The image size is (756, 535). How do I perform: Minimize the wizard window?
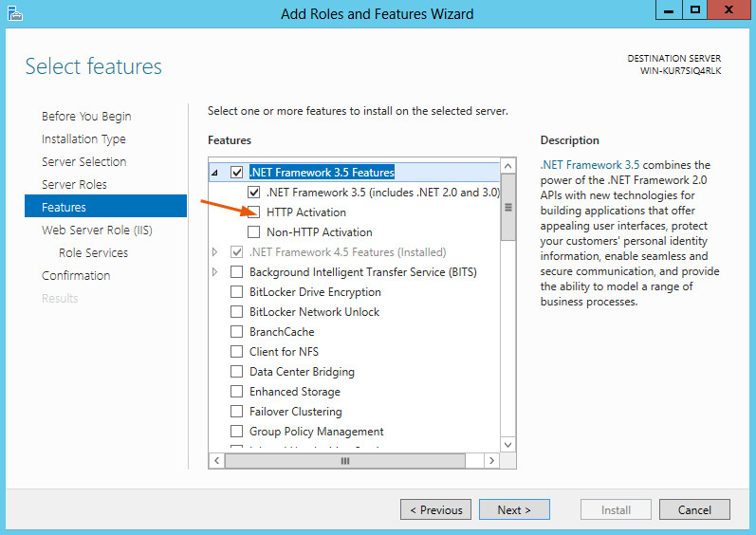(669, 10)
